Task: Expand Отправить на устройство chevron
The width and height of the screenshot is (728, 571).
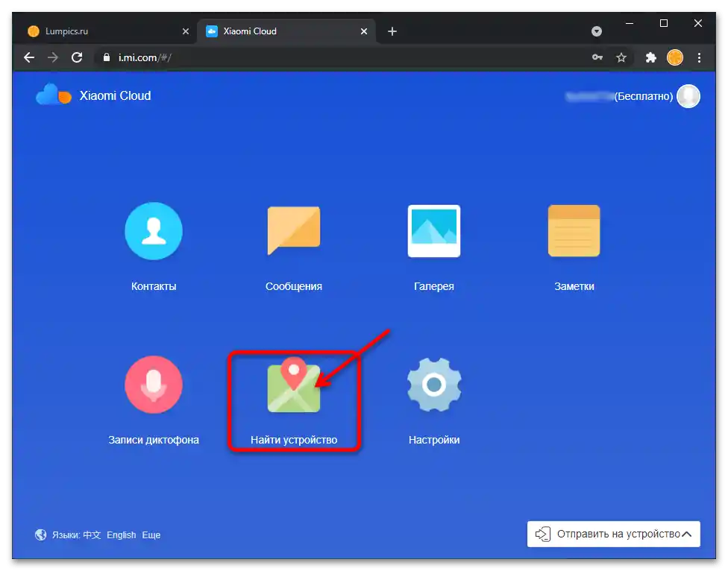Action: coord(686,534)
